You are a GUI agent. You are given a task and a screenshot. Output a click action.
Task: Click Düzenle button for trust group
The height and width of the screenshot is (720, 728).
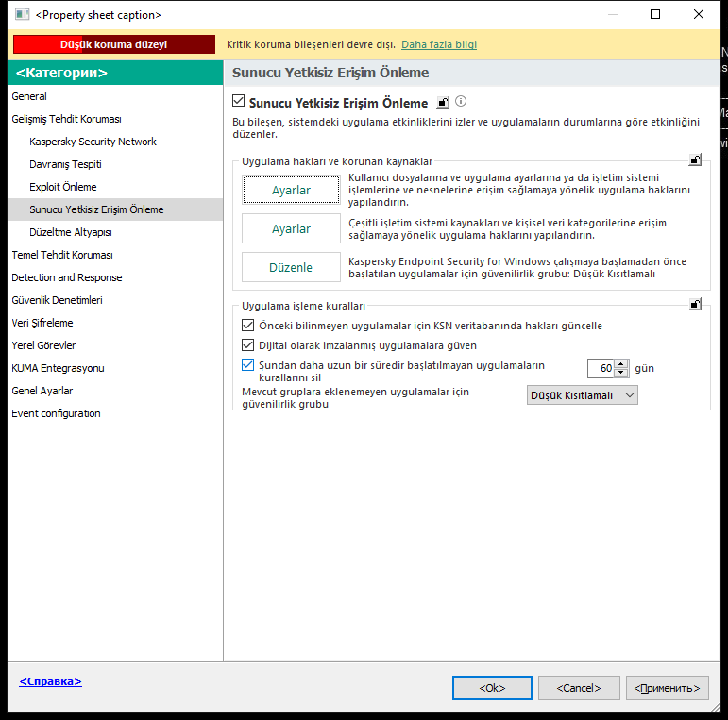click(291, 267)
